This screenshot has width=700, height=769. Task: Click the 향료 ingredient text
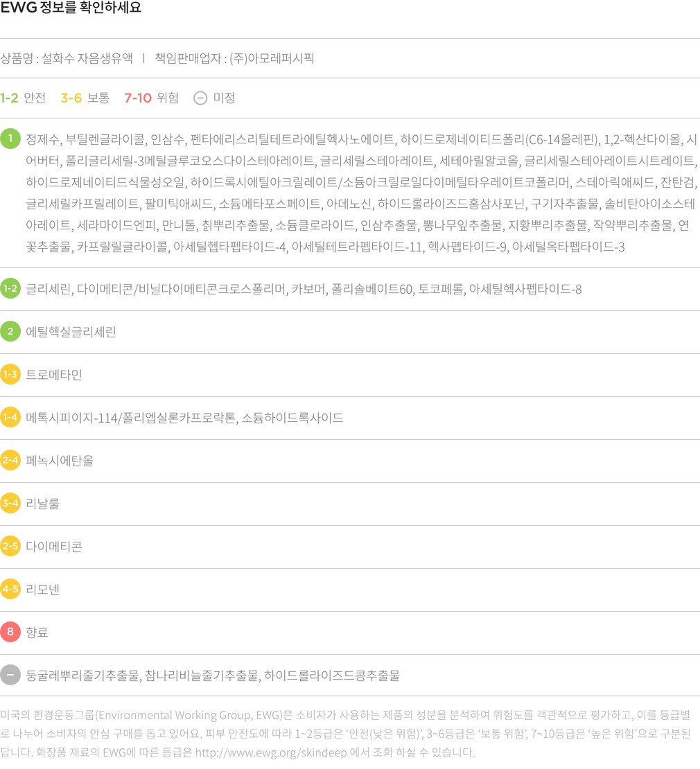pyautogui.click(x=37, y=633)
